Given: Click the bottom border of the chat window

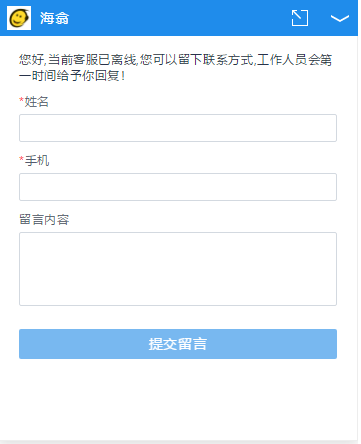Looking at the screenshot, I should coord(179,442).
